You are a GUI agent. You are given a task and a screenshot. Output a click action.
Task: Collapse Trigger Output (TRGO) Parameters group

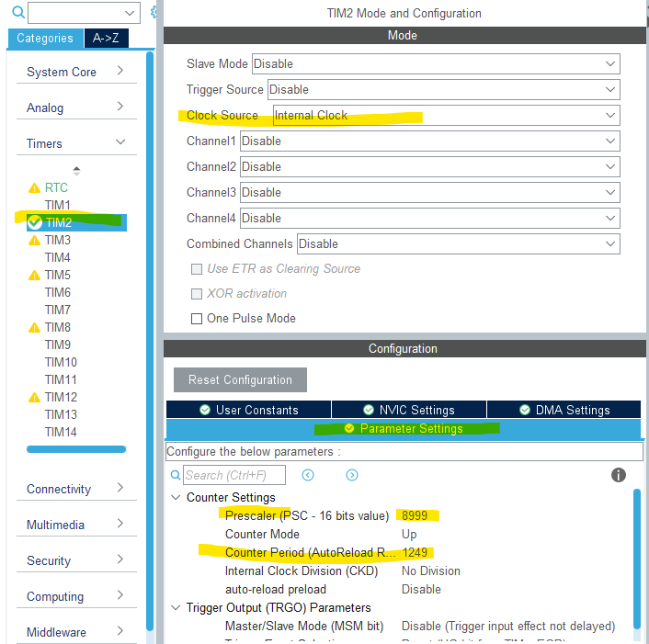click(176, 607)
